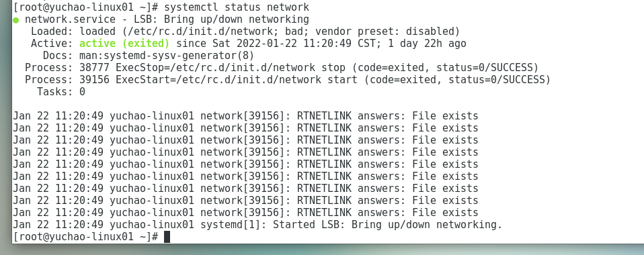This screenshot has height=255, width=644.
Task: Click the 'systemctl status network' command text
Action: point(237,7)
